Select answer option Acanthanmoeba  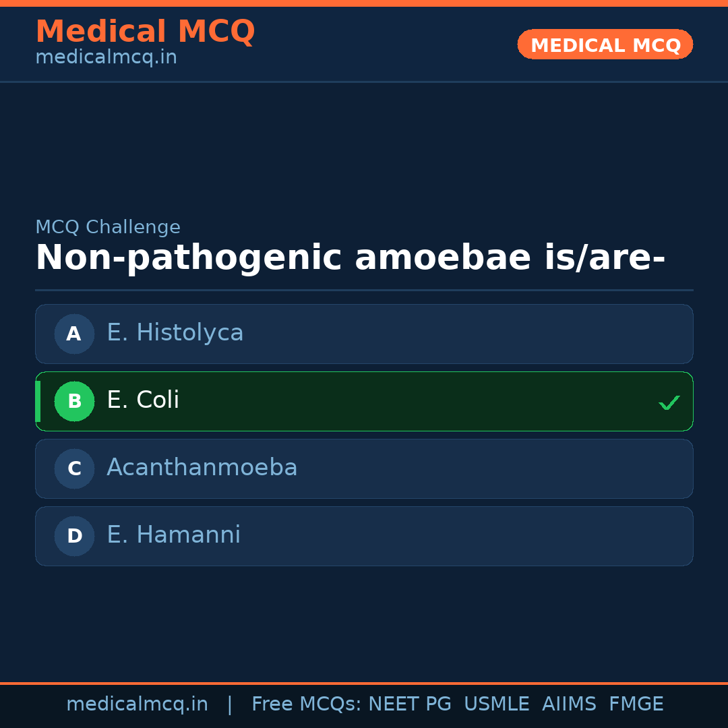pyautogui.click(x=364, y=468)
